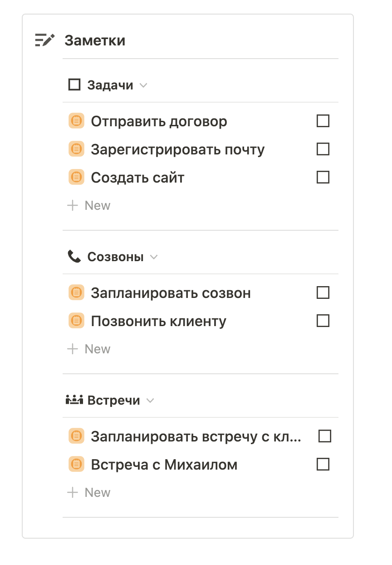
Task: Select the Созвоны view label
Action: pyautogui.click(x=115, y=257)
